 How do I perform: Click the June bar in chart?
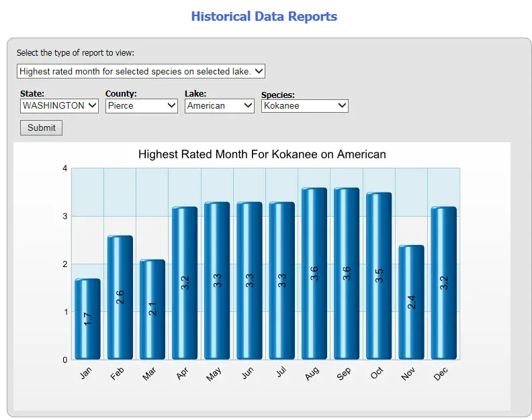pyautogui.click(x=249, y=281)
